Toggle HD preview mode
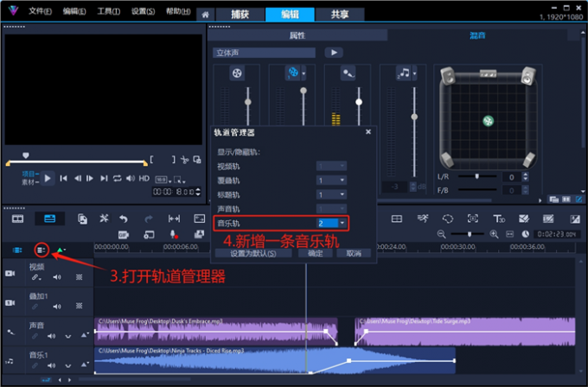 click(144, 179)
